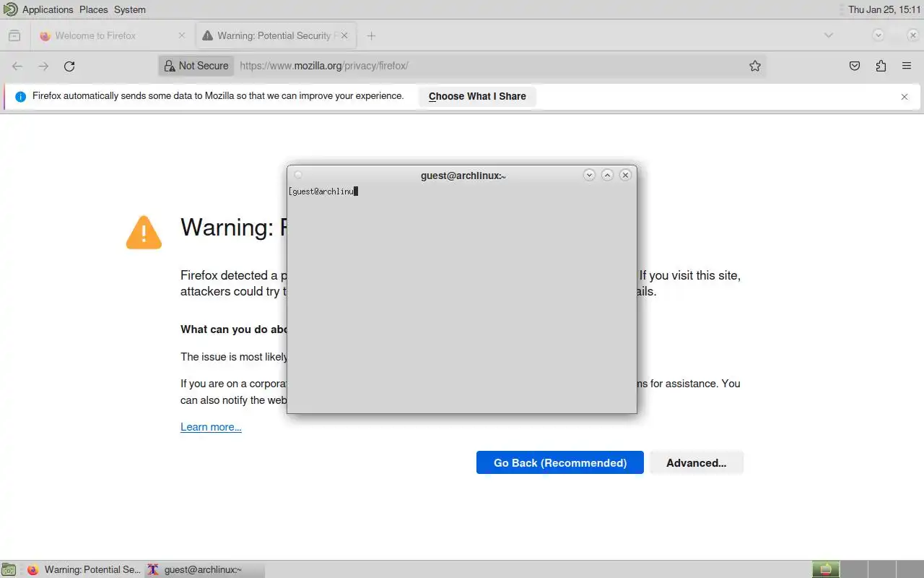Open the terminal window menu button
The image size is (924, 578).
click(x=298, y=175)
